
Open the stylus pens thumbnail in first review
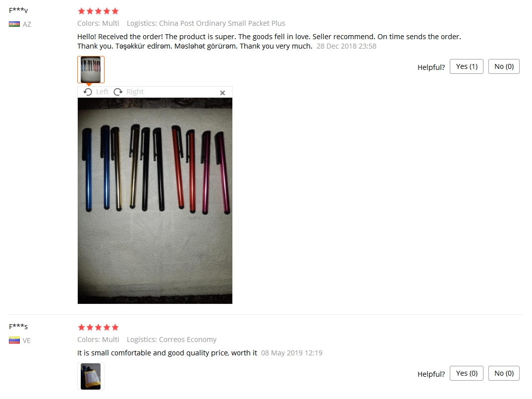[x=91, y=69]
